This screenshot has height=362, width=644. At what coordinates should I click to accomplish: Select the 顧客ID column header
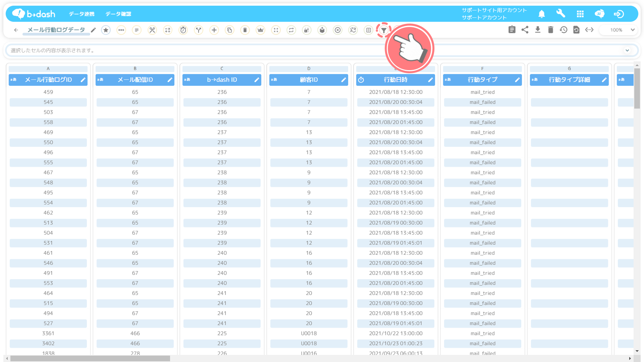tap(309, 80)
